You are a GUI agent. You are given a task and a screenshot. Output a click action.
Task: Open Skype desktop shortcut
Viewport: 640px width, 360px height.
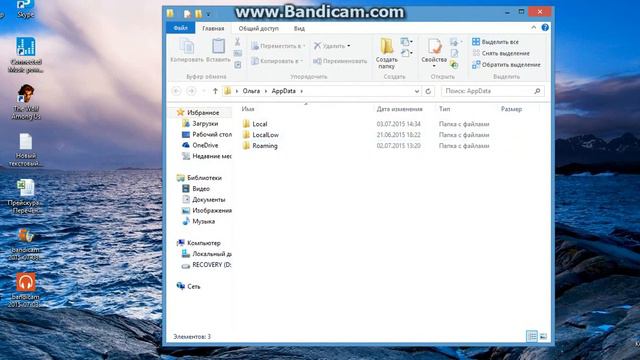[x=25, y=9]
